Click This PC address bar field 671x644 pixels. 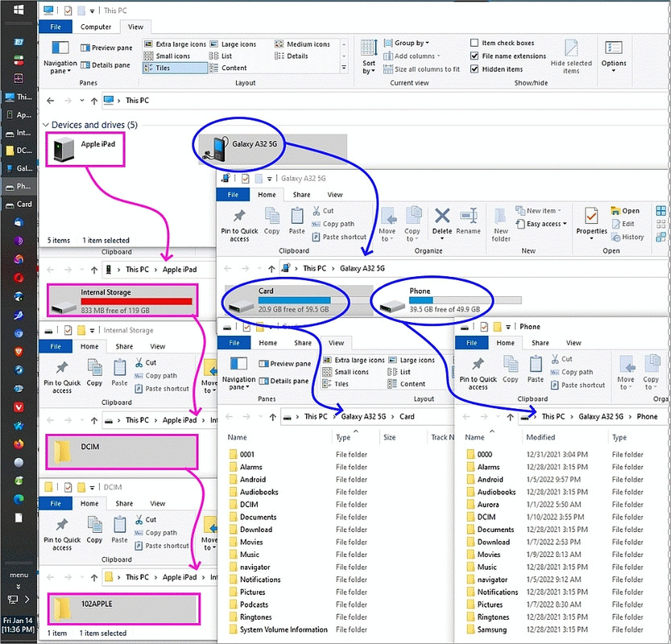coord(385,101)
